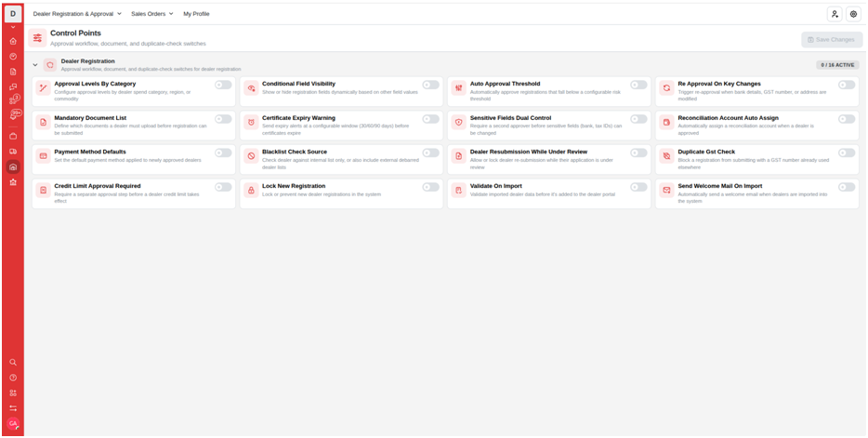Open the truck delivery icon in the sidebar
The image size is (868, 438).
13,152
